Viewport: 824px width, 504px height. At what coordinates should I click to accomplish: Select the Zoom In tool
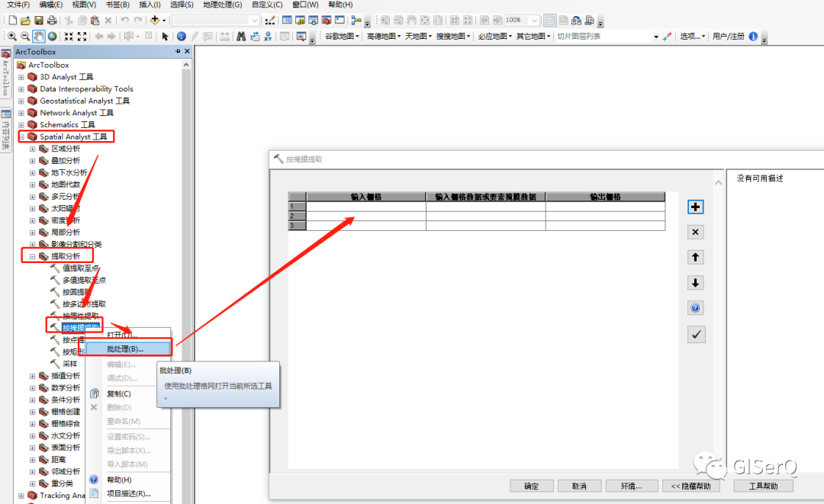pos(11,37)
